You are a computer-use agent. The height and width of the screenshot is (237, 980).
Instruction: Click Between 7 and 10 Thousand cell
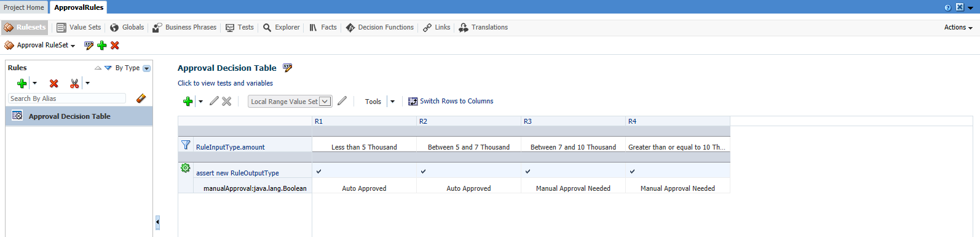coord(574,147)
